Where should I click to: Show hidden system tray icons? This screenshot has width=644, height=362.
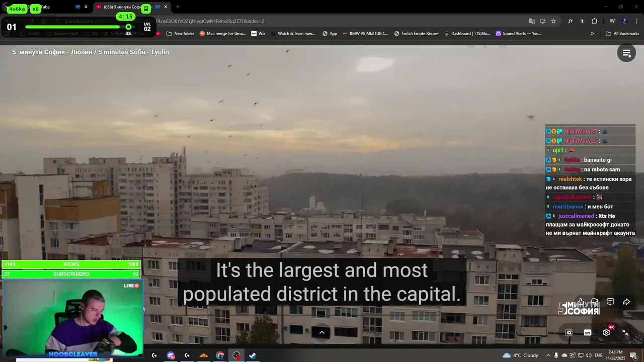point(548,355)
